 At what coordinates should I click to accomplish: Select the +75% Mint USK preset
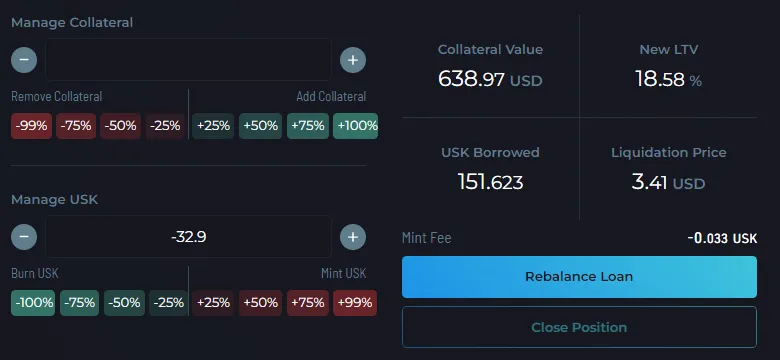pyautogui.click(x=308, y=303)
